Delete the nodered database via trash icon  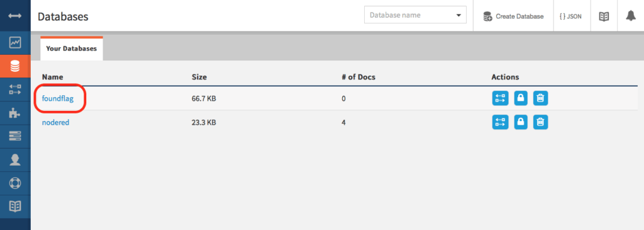(540, 122)
